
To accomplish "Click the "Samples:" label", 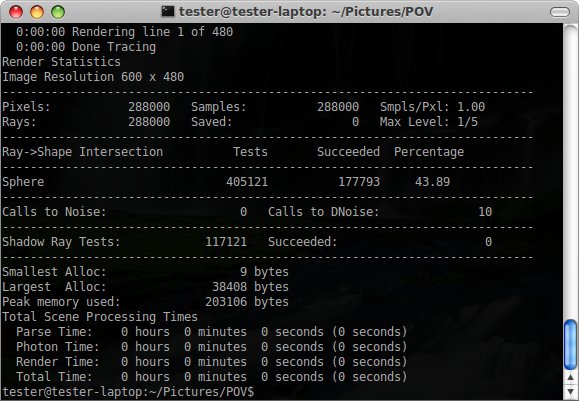I will coord(219,107).
